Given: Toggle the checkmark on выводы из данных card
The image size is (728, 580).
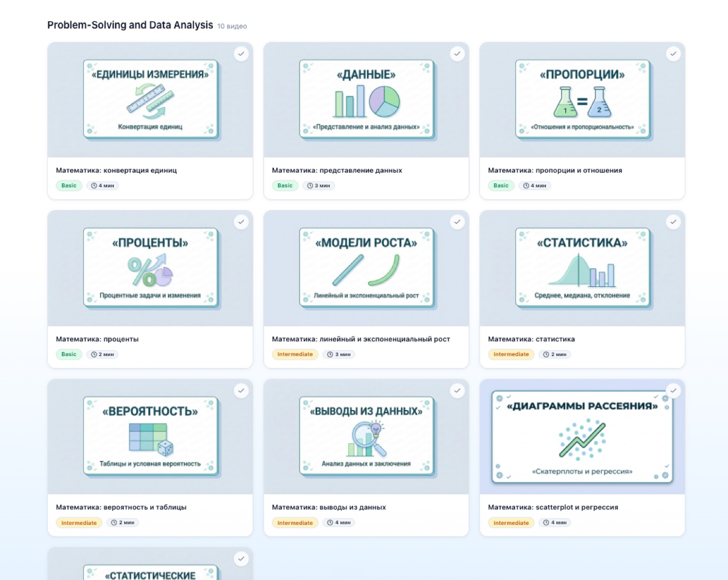Looking at the screenshot, I should pyautogui.click(x=457, y=390).
